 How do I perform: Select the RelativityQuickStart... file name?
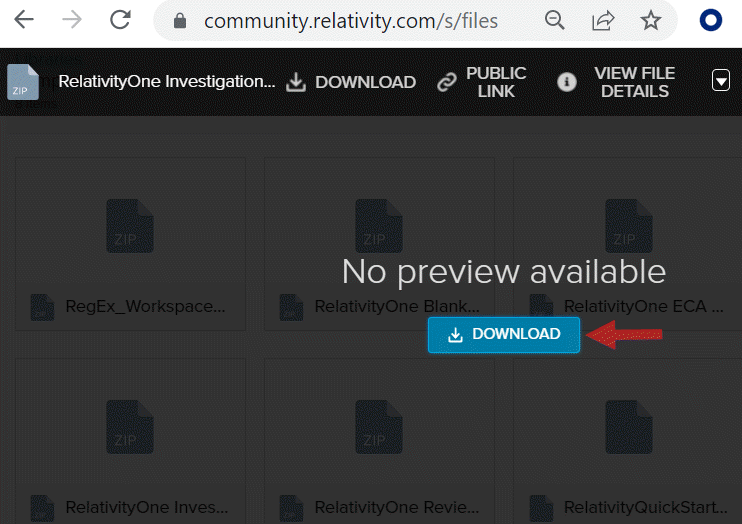[645, 507]
